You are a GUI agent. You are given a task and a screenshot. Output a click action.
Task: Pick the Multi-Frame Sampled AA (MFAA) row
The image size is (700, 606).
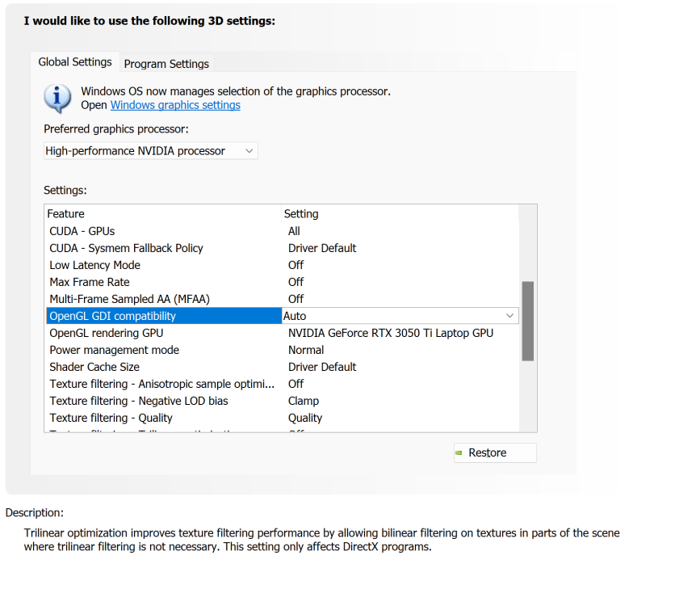tap(129, 299)
